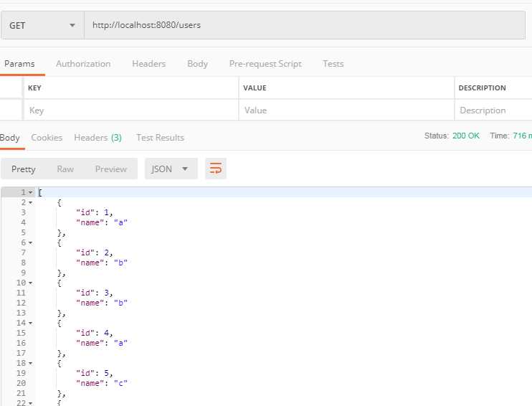Select the Pretty view button
Viewport: 532px width, 406px height.
tap(24, 169)
